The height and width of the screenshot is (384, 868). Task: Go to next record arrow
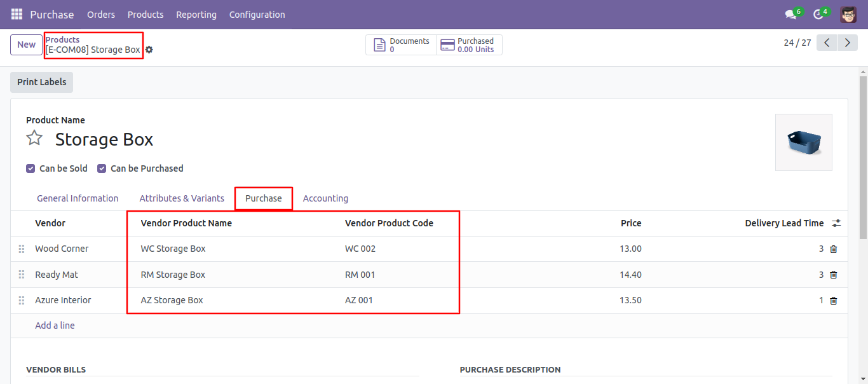click(x=847, y=43)
